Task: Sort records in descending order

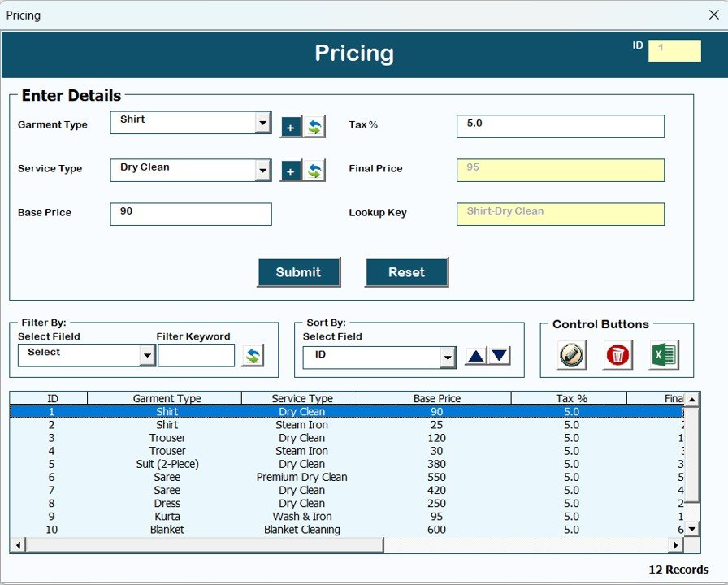Action: pos(500,356)
